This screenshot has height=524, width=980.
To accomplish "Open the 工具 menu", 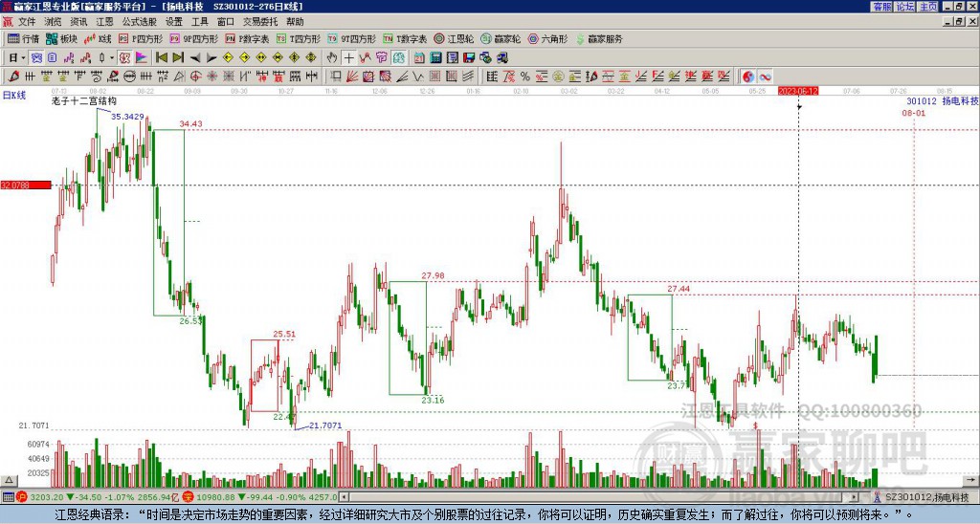I will click(x=199, y=22).
